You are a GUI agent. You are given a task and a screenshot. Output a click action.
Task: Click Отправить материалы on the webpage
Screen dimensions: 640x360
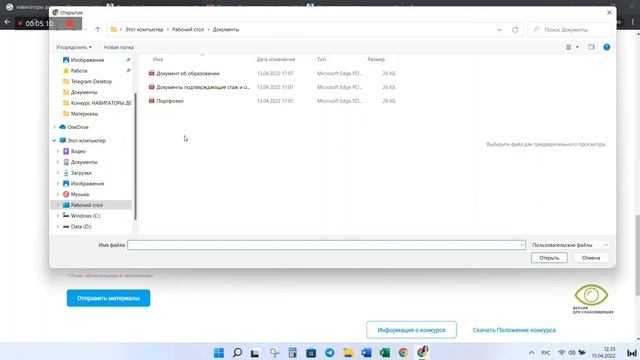click(x=109, y=298)
